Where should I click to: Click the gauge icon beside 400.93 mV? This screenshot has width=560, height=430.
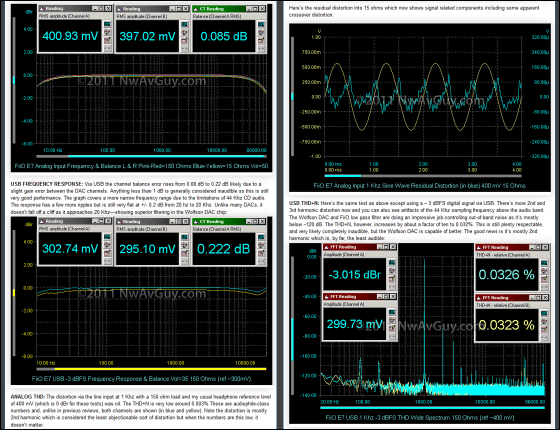click(x=107, y=32)
